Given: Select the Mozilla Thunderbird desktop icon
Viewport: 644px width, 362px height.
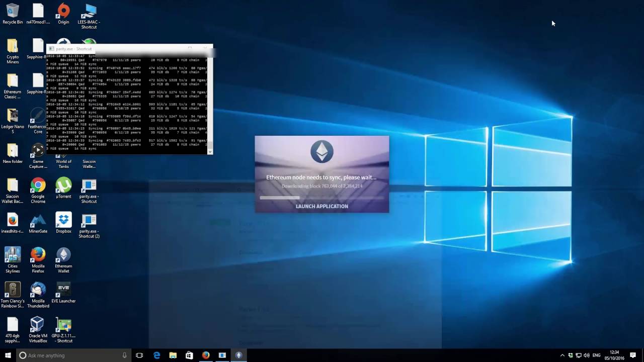Looking at the screenshot, I should (x=38, y=295).
